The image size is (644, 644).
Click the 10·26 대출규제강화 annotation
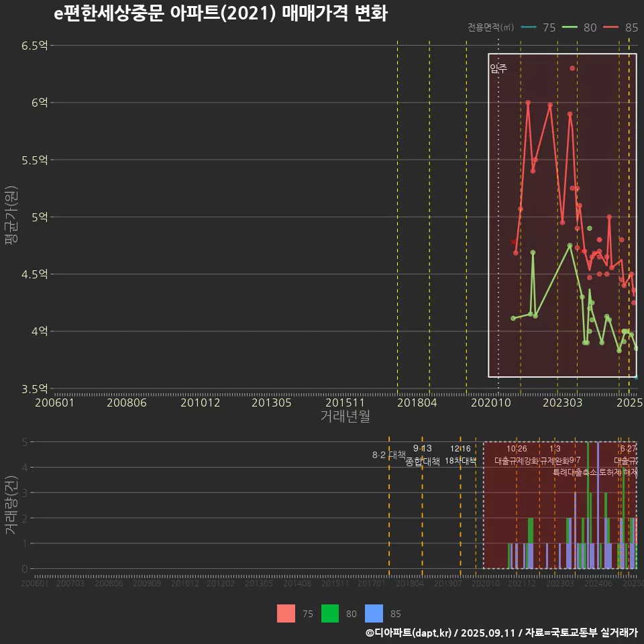click(517, 455)
